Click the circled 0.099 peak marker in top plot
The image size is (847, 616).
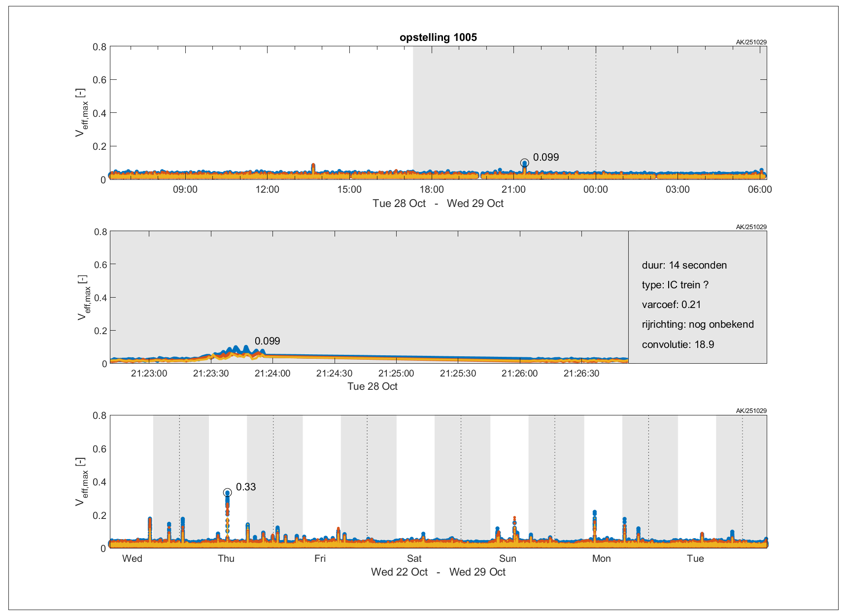tap(524, 163)
